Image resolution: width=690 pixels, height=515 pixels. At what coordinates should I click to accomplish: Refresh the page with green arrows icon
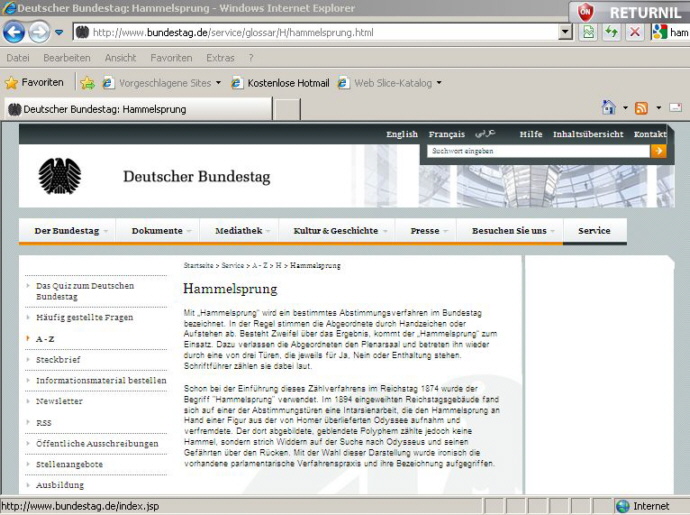[x=611, y=32]
